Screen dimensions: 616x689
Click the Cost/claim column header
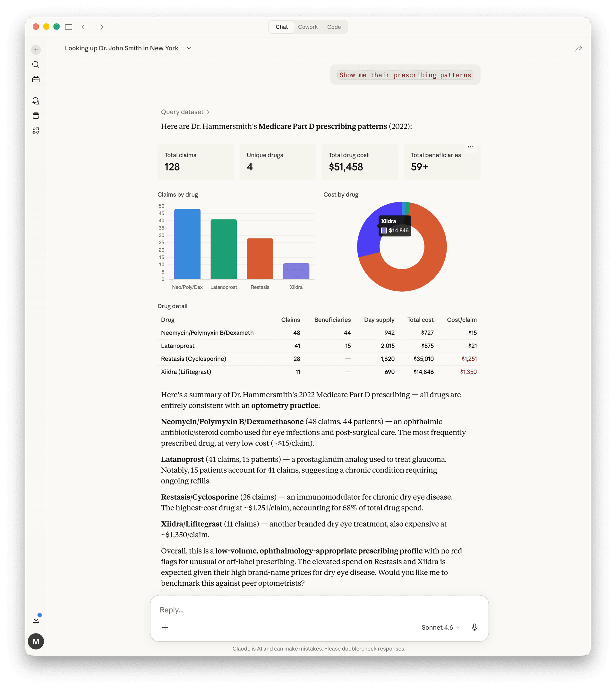(x=462, y=320)
